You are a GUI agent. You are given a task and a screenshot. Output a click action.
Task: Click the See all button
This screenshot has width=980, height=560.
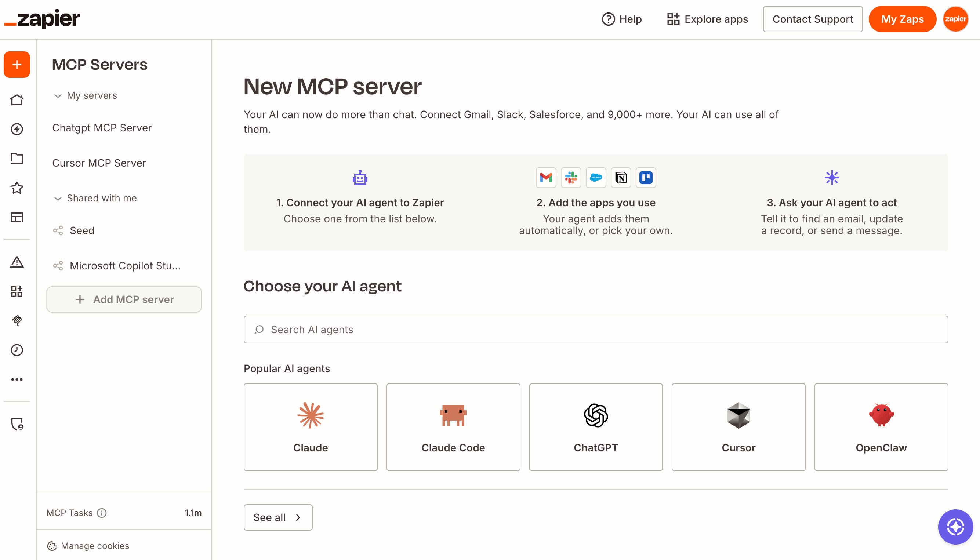tap(278, 517)
